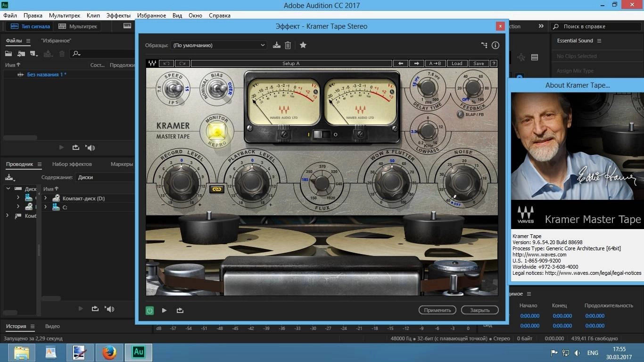Open Essential Sound panel menu icon
644x362 pixels.
coord(599,41)
